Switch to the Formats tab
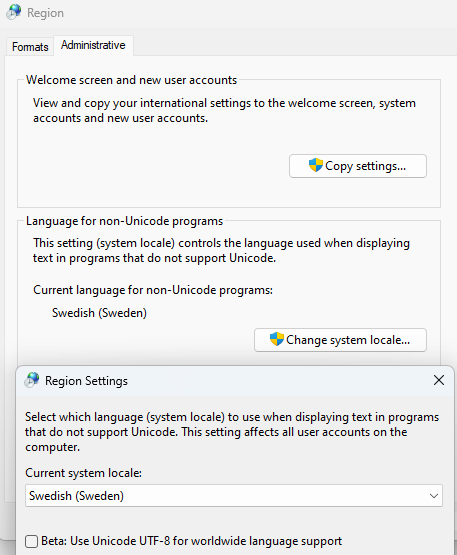This screenshot has width=457, height=555. coord(30,47)
